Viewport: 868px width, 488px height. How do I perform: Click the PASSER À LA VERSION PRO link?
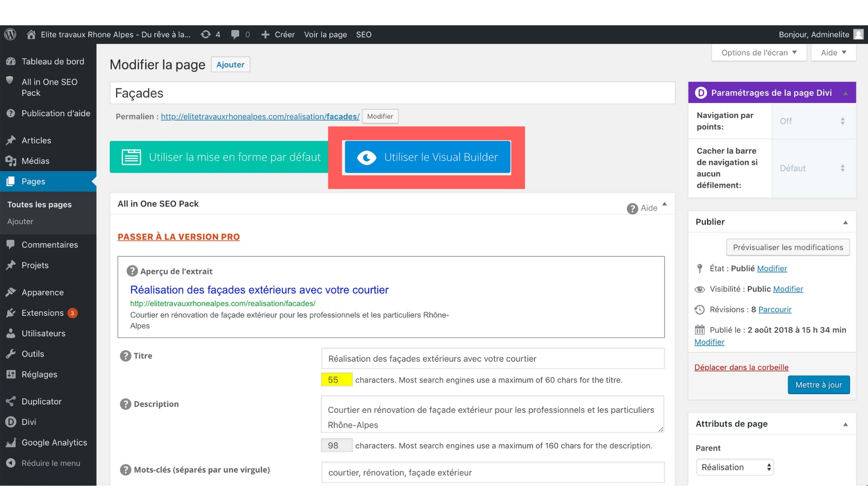pyautogui.click(x=179, y=237)
